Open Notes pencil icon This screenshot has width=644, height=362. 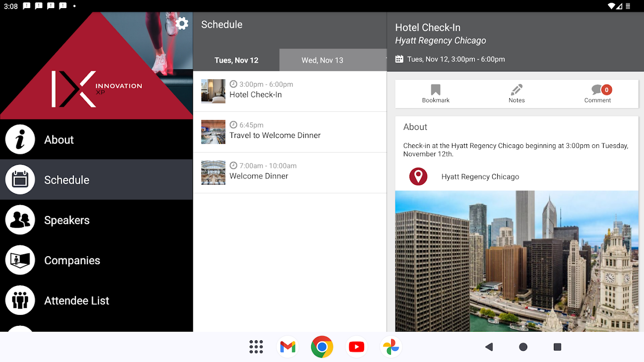coord(516,90)
